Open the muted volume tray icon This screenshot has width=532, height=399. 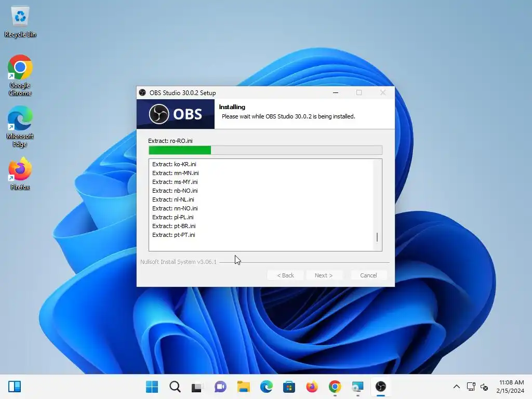pos(484,387)
